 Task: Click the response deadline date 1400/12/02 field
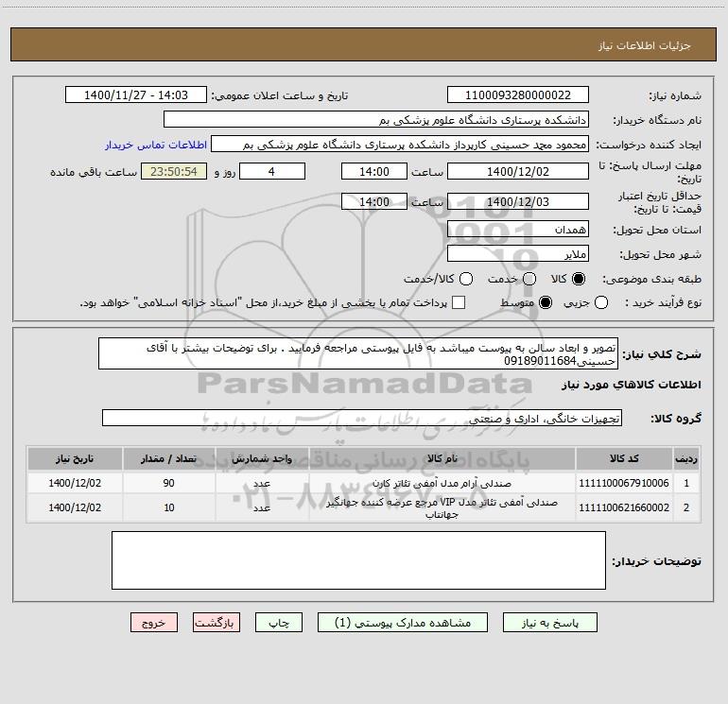[x=518, y=171]
